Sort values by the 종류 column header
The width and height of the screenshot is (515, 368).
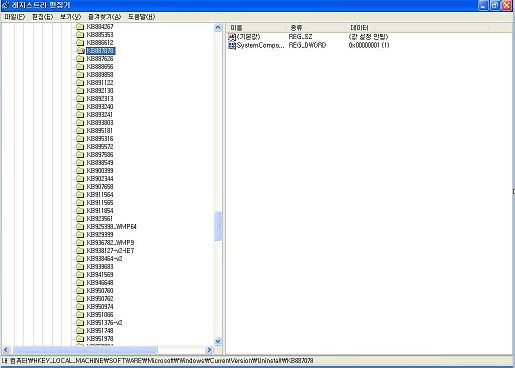317,28
